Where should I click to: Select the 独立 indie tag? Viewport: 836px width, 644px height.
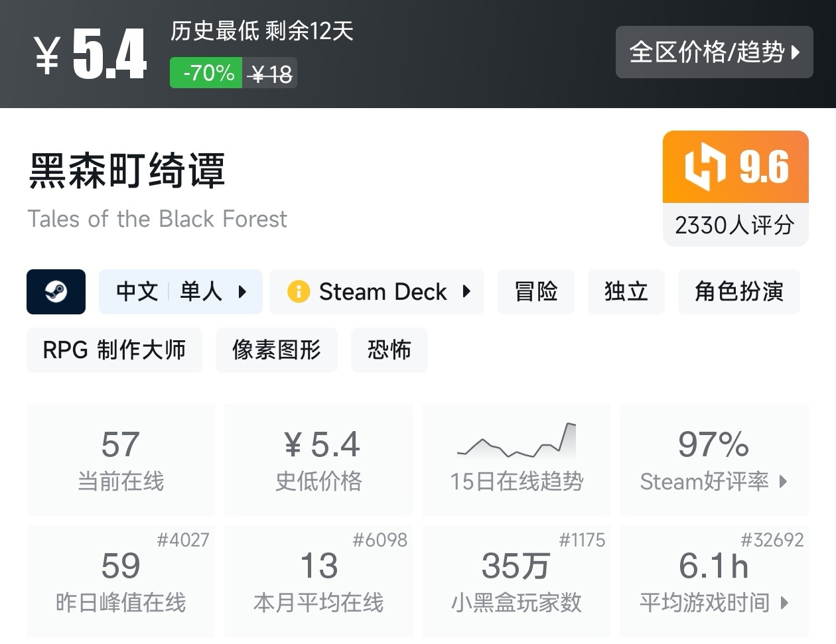[x=626, y=291]
